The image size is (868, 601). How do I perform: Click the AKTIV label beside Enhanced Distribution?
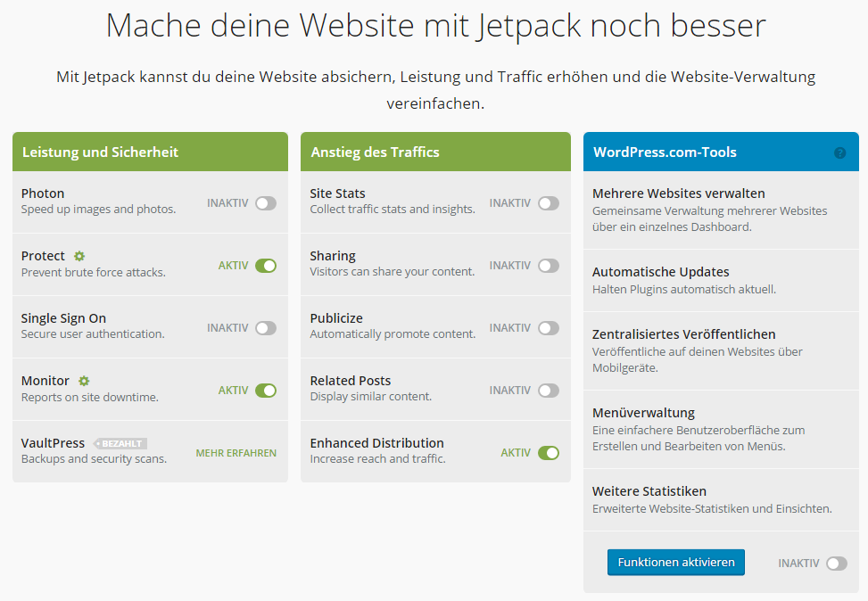pos(516,453)
